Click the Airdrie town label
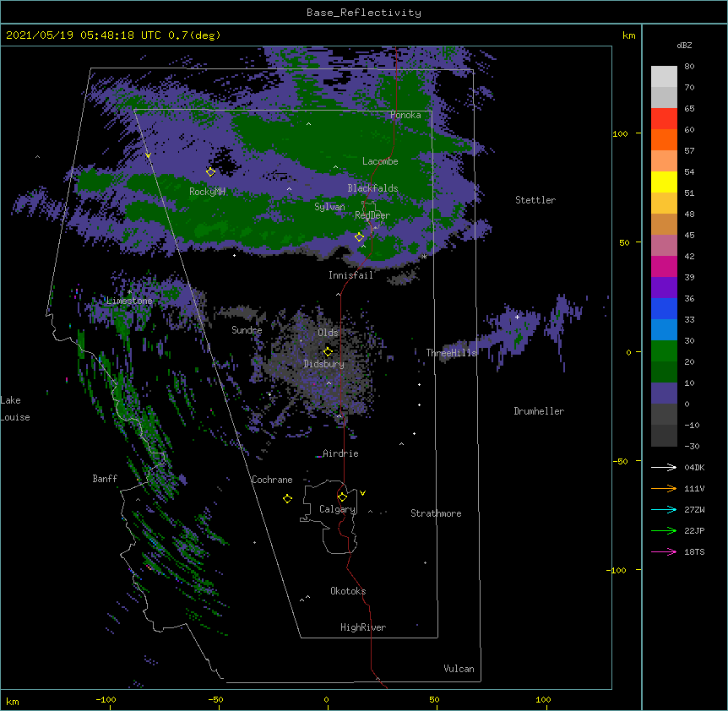 [x=341, y=453]
